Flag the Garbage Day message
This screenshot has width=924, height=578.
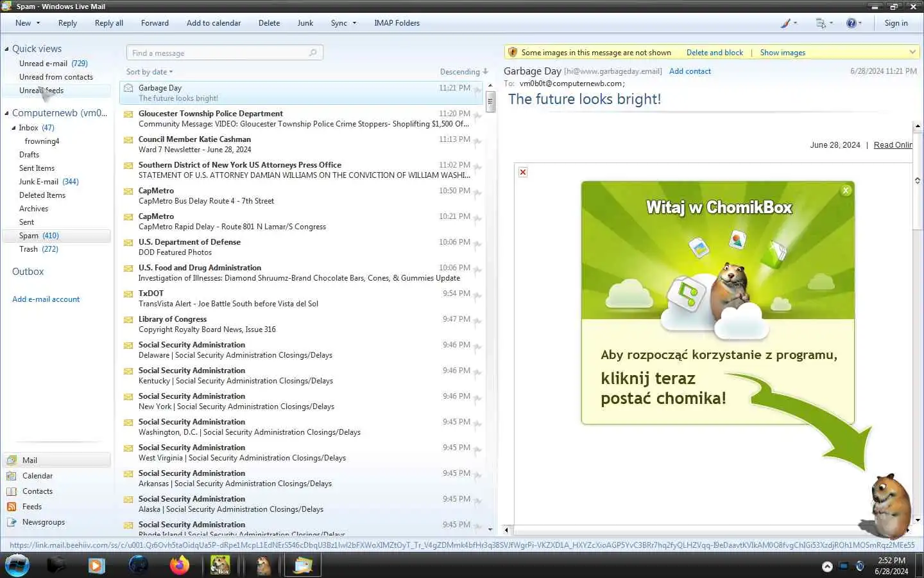[477, 90]
